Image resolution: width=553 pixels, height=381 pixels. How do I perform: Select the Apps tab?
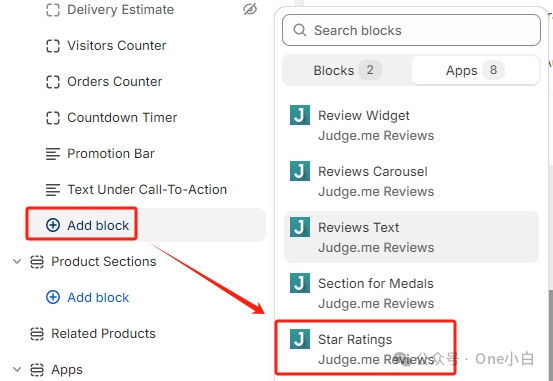[x=475, y=70]
